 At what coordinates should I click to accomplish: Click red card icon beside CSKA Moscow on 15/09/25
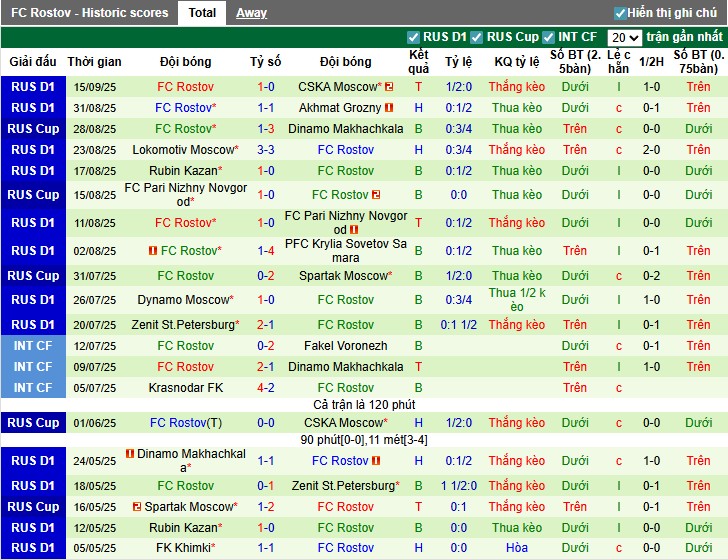(x=389, y=87)
